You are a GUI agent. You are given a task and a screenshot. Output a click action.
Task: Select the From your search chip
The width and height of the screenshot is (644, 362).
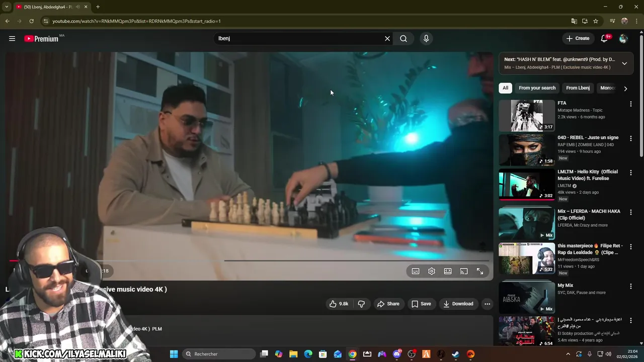pos(537,88)
